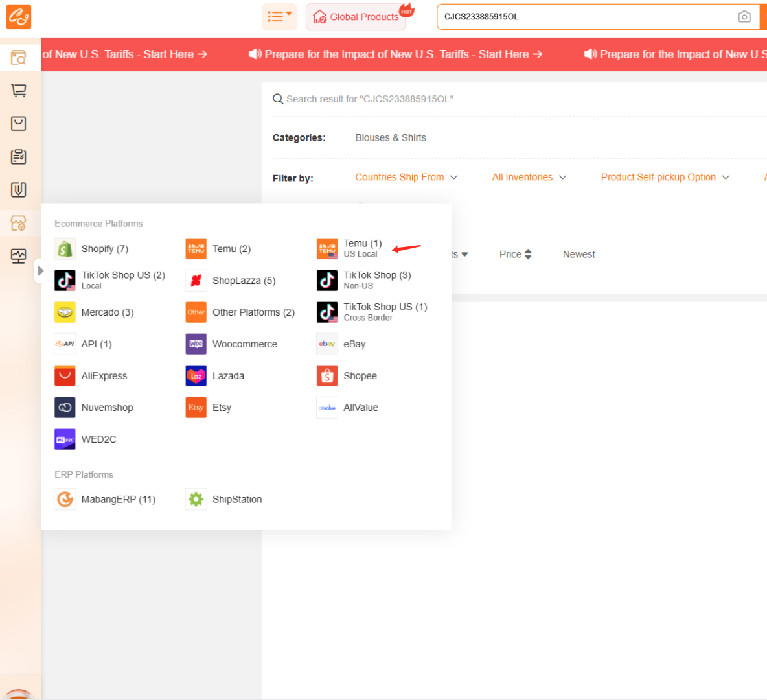Click the orders checklist sidebar icon
This screenshot has height=700, width=767.
(x=19, y=157)
